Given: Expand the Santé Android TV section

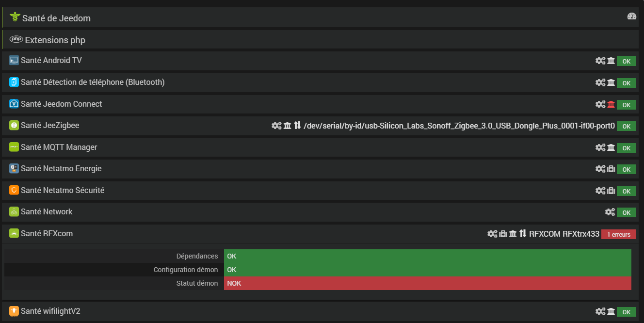Looking at the screenshot, I should (x=51, y=61).
